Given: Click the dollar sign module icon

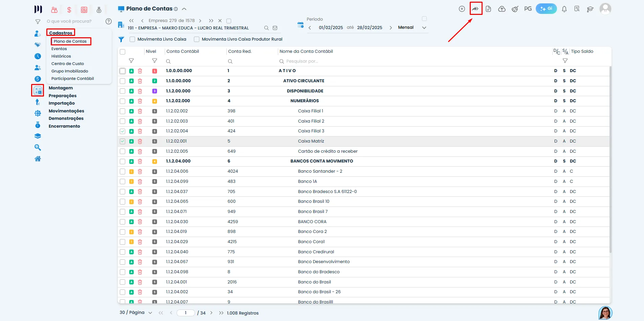Looking at the screenshot, I should (x=69, y=10).
